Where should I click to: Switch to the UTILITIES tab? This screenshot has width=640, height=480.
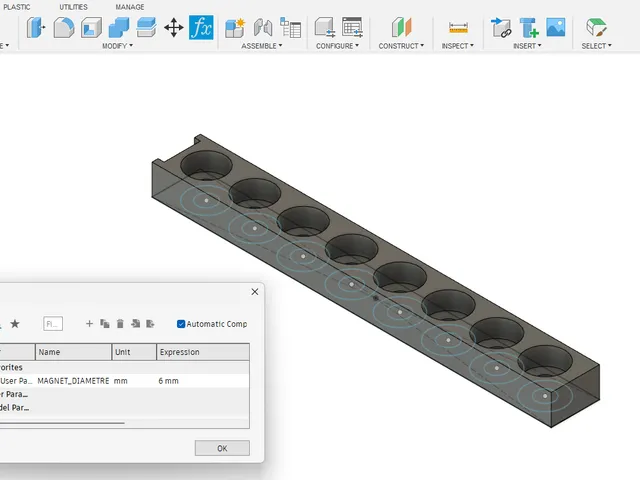(73, 7)
